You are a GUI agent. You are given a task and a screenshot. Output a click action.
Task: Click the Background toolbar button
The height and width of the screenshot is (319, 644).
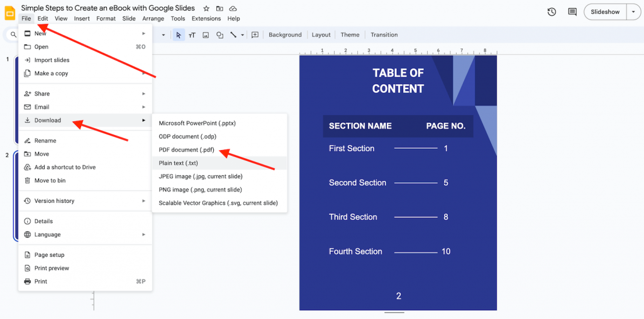[285, 35]
